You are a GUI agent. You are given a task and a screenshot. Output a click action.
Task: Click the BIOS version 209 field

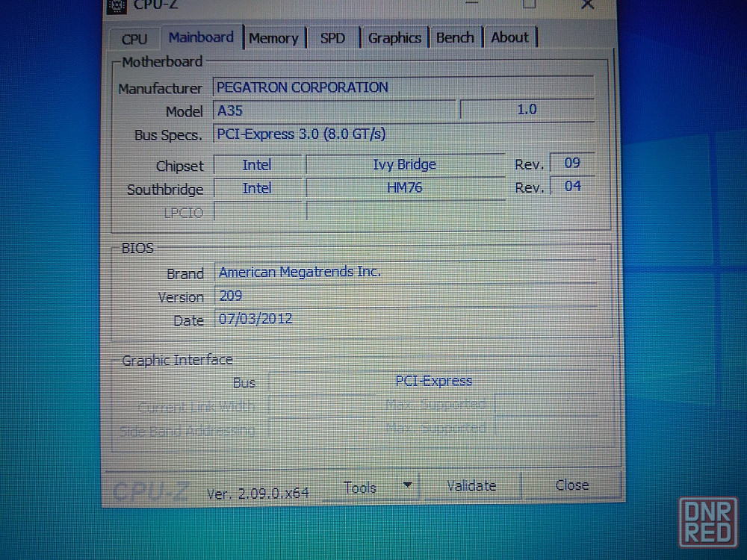pos(406,296)
